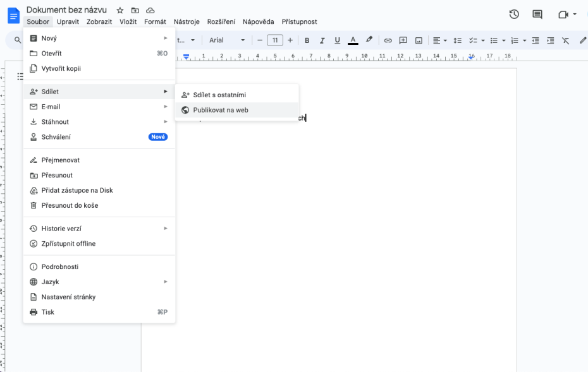Select the highlight color pen icon
Viewport: 588px width, 372px height.
(x=369, y=40)
